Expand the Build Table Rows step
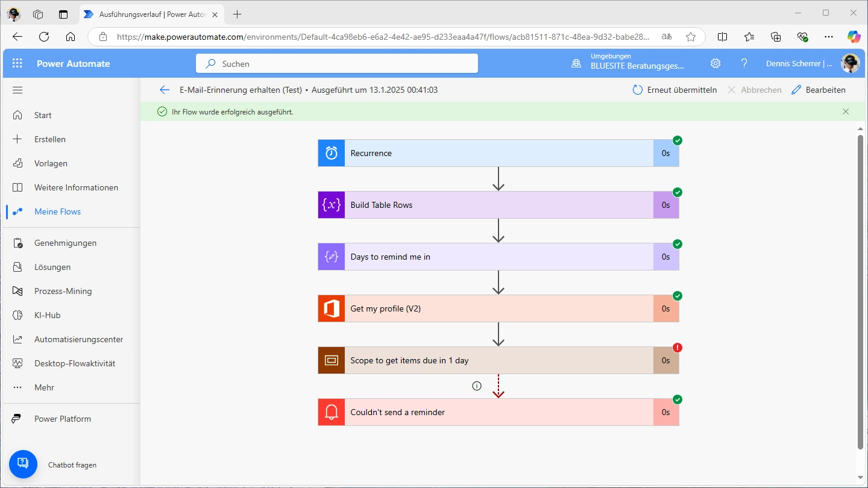This screenshot has width=868, height=488. 498,205
